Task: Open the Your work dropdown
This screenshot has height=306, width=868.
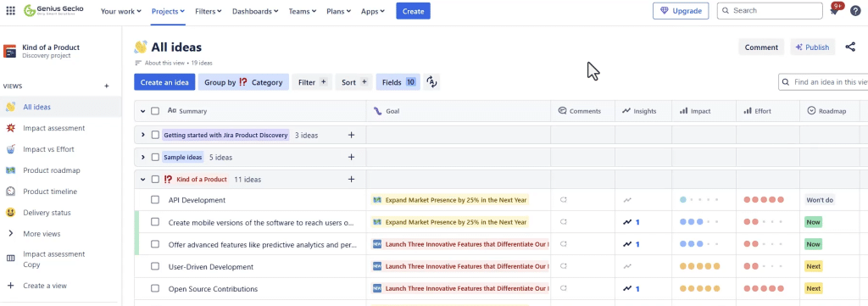Action: [120, 11]
